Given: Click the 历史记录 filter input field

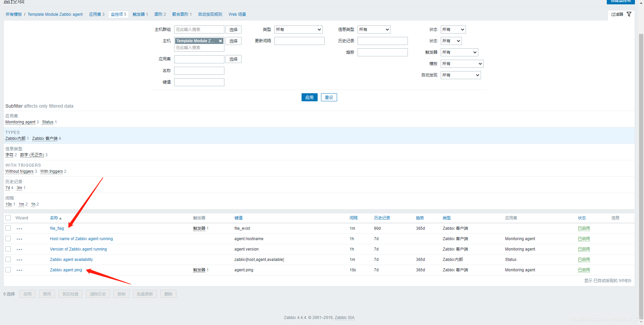Looking at the screenshot, I should tap(382, 41).
